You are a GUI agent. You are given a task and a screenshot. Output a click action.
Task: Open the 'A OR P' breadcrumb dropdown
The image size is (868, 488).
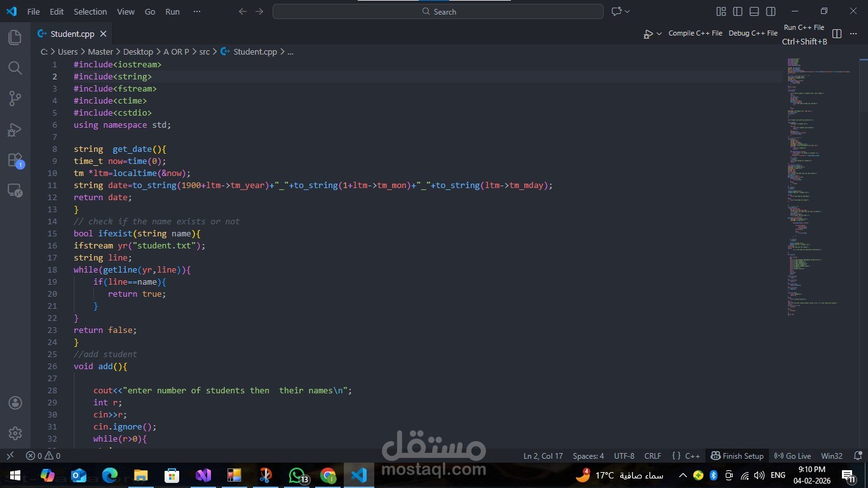click(176, 52)
